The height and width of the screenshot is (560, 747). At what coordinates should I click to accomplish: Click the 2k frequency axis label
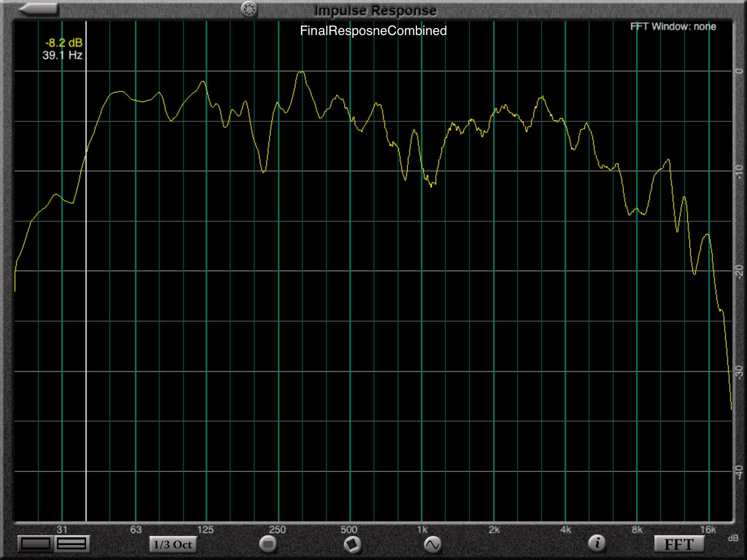494,530
